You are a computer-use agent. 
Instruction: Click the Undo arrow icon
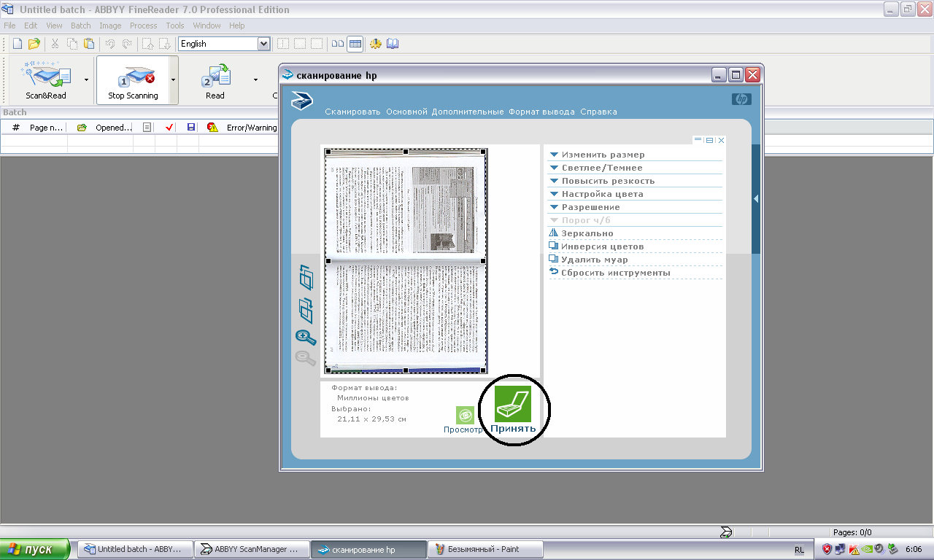point(110,44)
